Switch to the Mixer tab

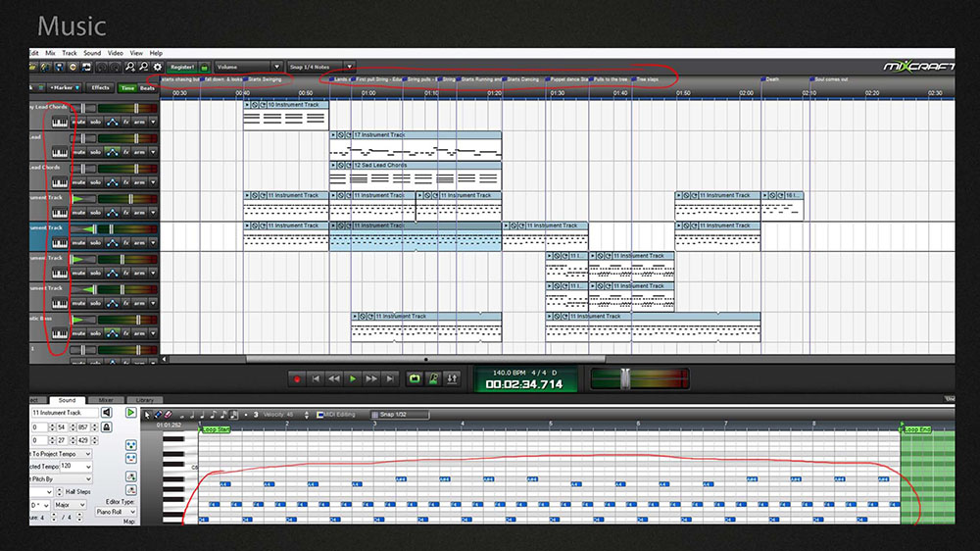(106, 400)
